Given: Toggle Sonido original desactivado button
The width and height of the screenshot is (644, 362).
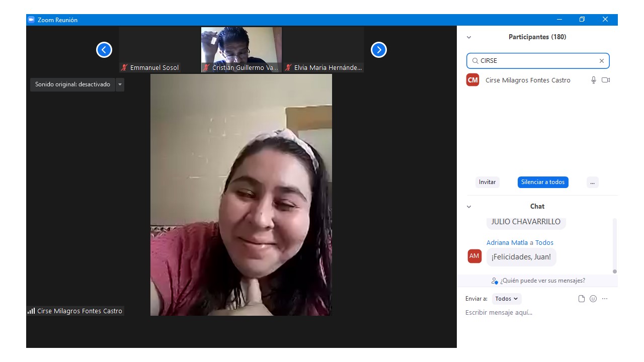Looking at the screenshot, I should (x=72, y=84).
